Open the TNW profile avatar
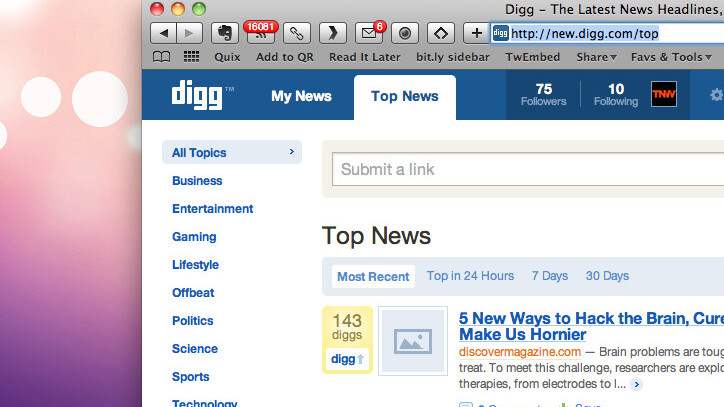This screenshot has width=724, height=407. point(664,95)
